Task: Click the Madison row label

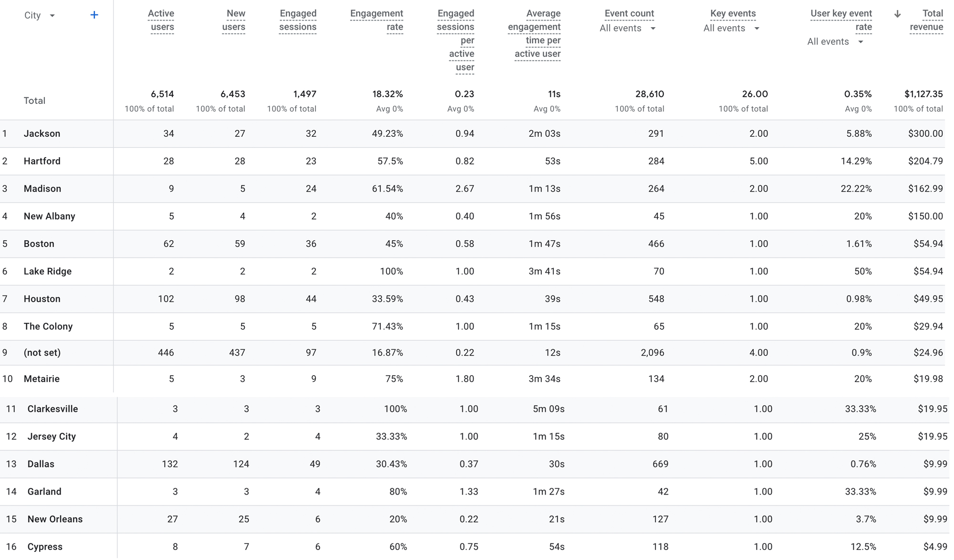Action: tap(42, 189)
